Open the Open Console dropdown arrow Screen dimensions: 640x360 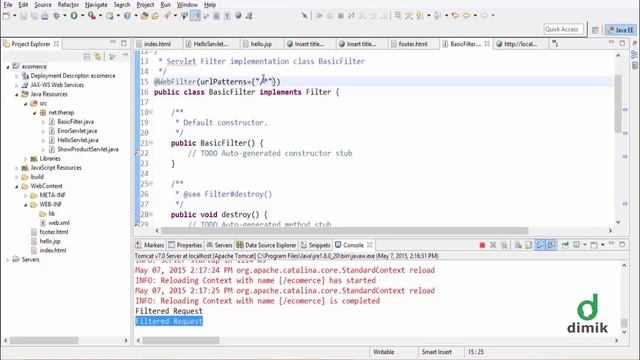(602, 245)
